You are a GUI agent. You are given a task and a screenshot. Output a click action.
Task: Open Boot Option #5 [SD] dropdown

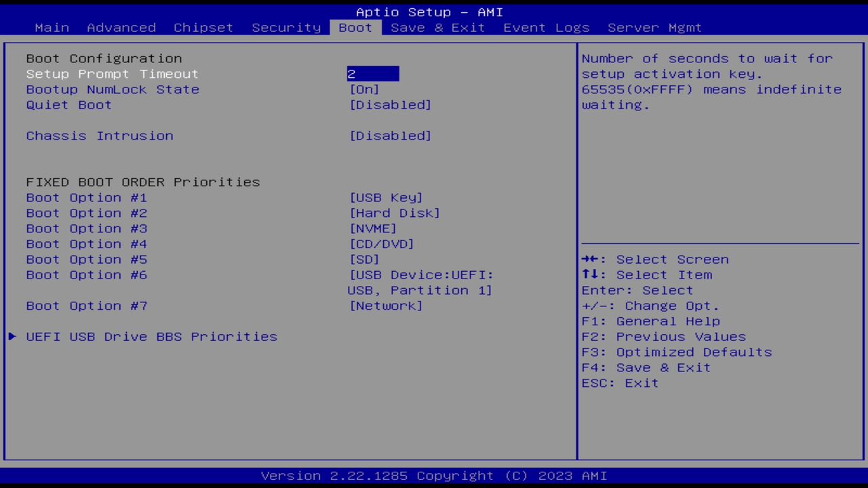tap(364, 260)
